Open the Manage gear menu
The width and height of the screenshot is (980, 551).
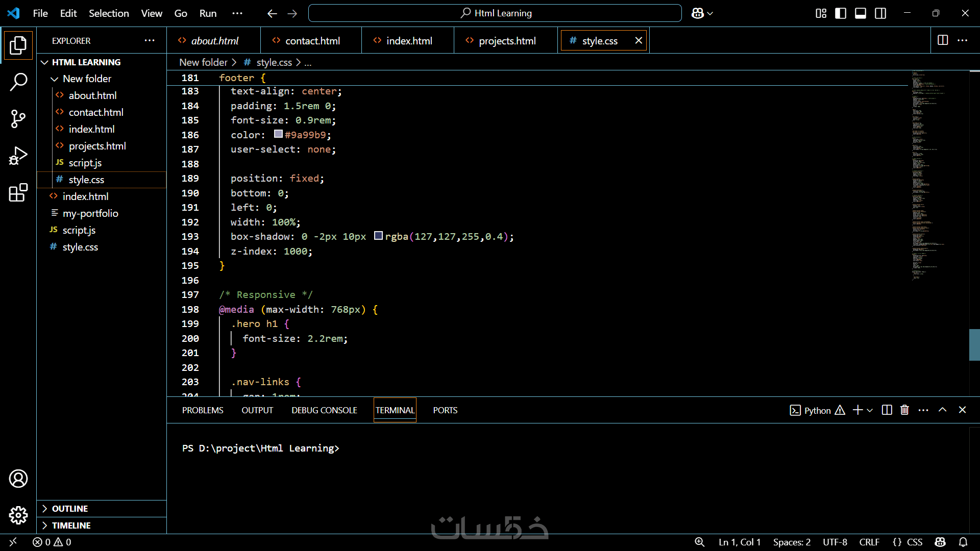tap(18, 515)
